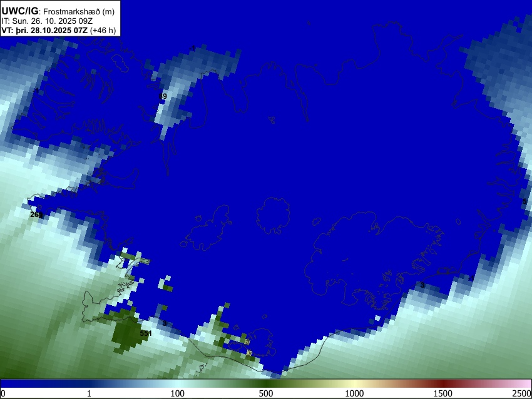Viewport: 532px width, 399px height.
Task: Select the "500" label on the color scale
Action: point(266,393)
